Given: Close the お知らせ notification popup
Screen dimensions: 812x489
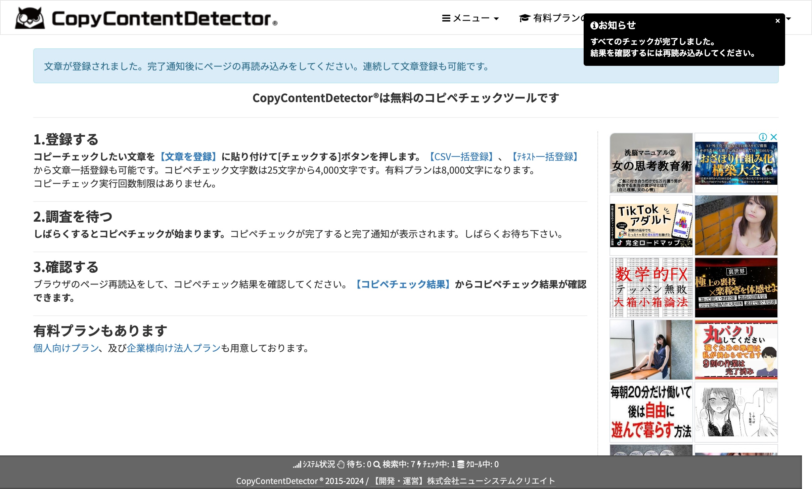Looking at the screenshot, I should coord(777,21).
